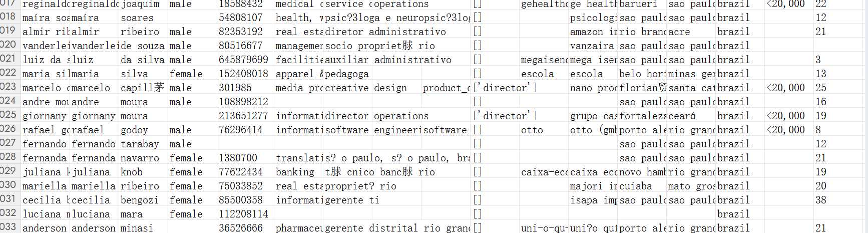Select 'female' cell in luciana row
This screenshot has height=233, width=868.
coord(192,214)
